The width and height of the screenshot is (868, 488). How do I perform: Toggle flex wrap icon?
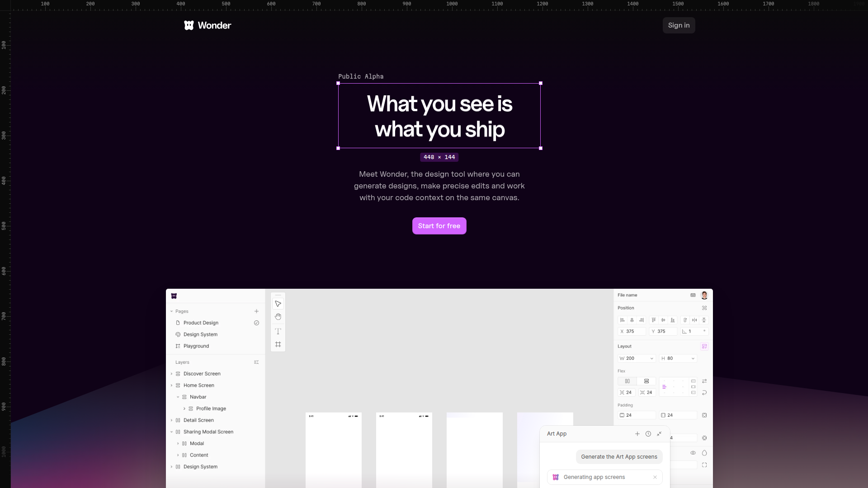704,393
